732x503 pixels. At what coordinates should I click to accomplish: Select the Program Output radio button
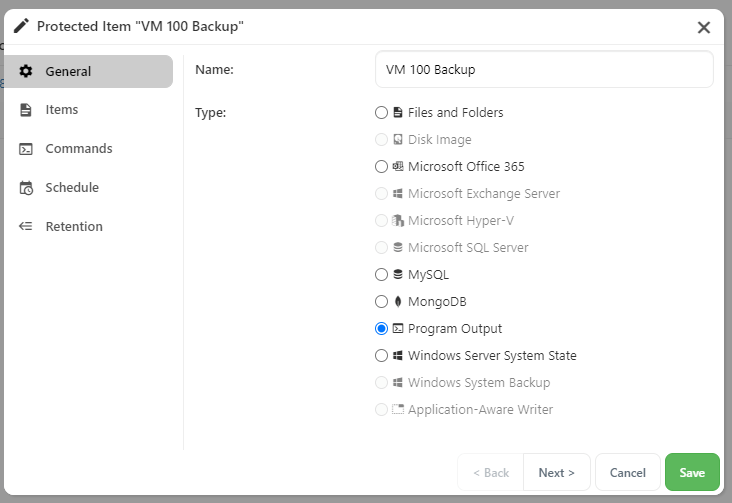click(x=381, y=328)
